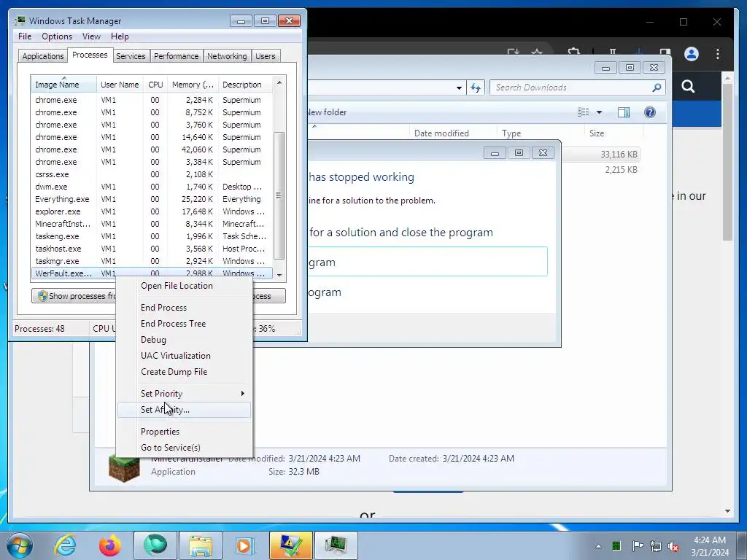Choose End Process Tree in context menu
The height and width of the screenshot is (560, 747).
point(185,323)
